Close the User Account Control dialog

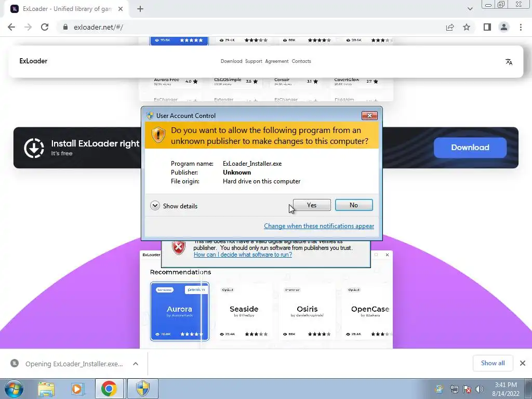click(369, 116)
